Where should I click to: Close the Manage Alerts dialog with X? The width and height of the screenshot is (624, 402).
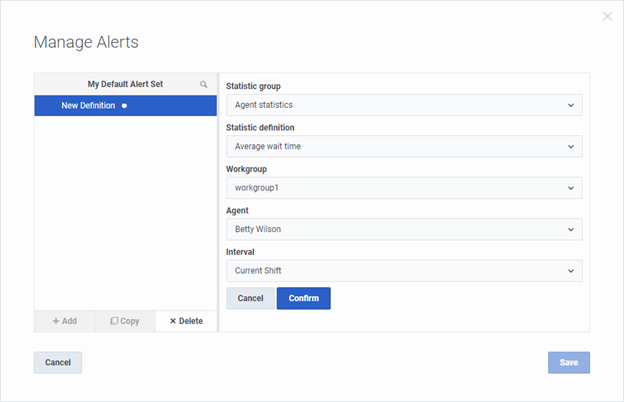pos(607,16)
